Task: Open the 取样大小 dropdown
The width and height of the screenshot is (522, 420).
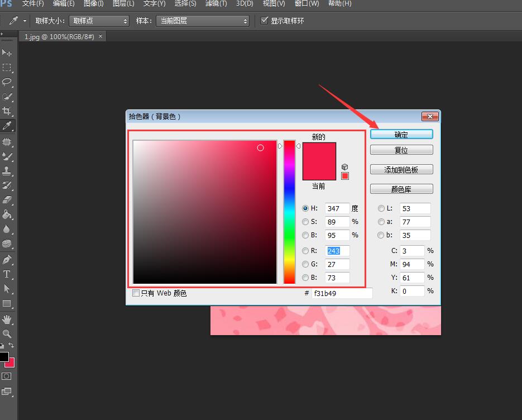Action: [x=99, y=21]
